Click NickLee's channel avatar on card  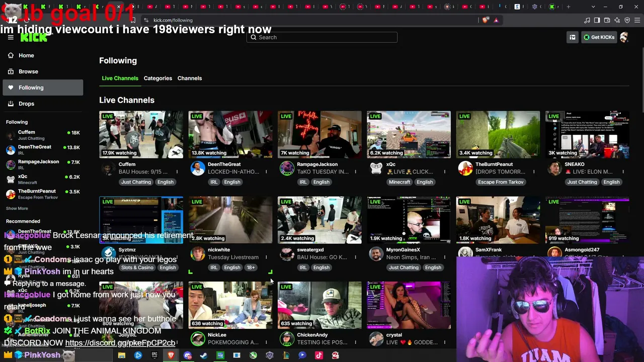[198, 339]
